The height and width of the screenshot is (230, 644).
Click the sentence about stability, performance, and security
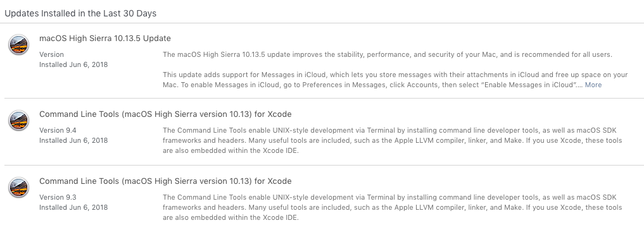tap(388, 54)
